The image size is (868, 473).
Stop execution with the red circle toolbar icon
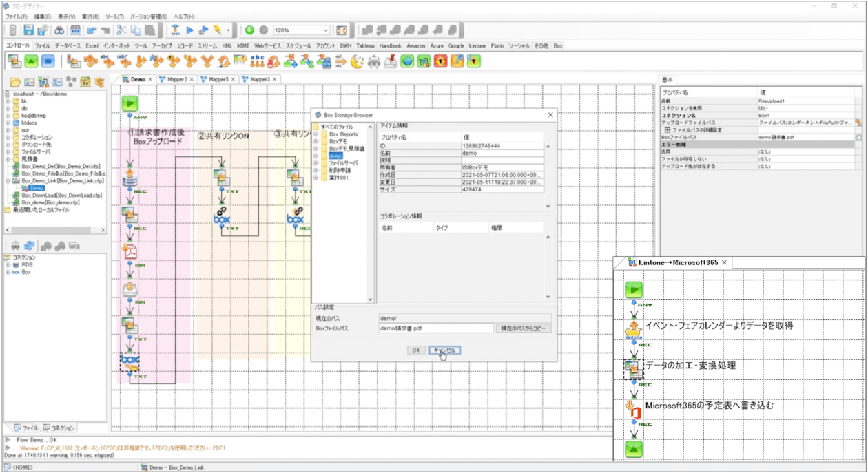pyautogui.click(x=264, y=30)
